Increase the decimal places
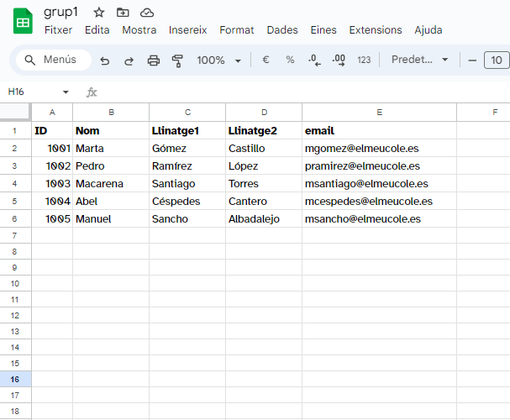Screen dimensions: 510x420 (339, 60)
